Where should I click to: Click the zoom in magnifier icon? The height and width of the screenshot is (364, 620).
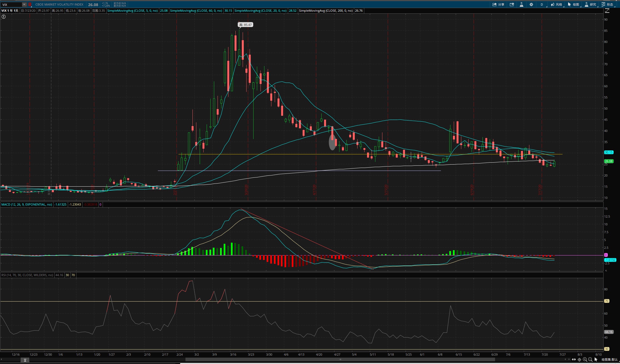585,360
